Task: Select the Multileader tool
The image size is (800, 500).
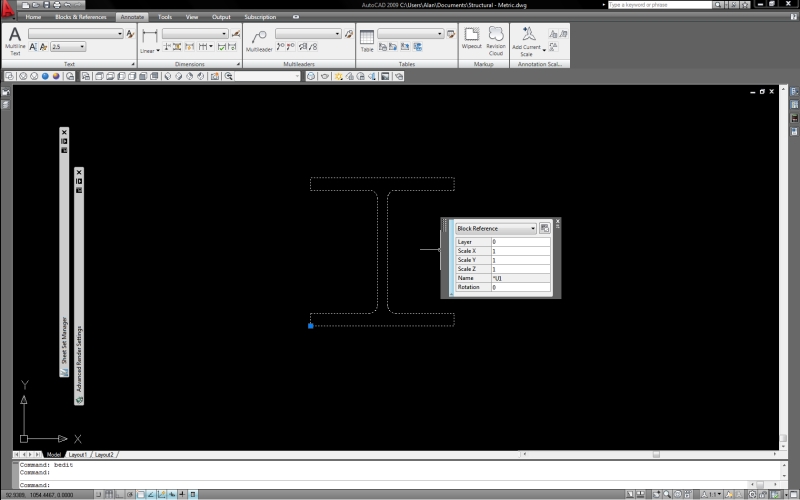Action: pyautogui.click(x=259, y=41)
